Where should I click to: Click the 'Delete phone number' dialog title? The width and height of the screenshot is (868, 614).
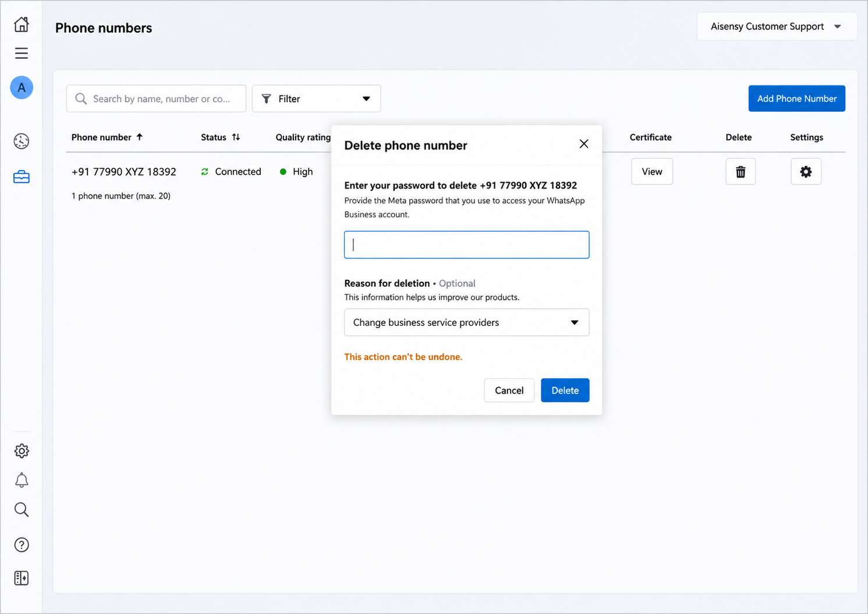[406, 145]
